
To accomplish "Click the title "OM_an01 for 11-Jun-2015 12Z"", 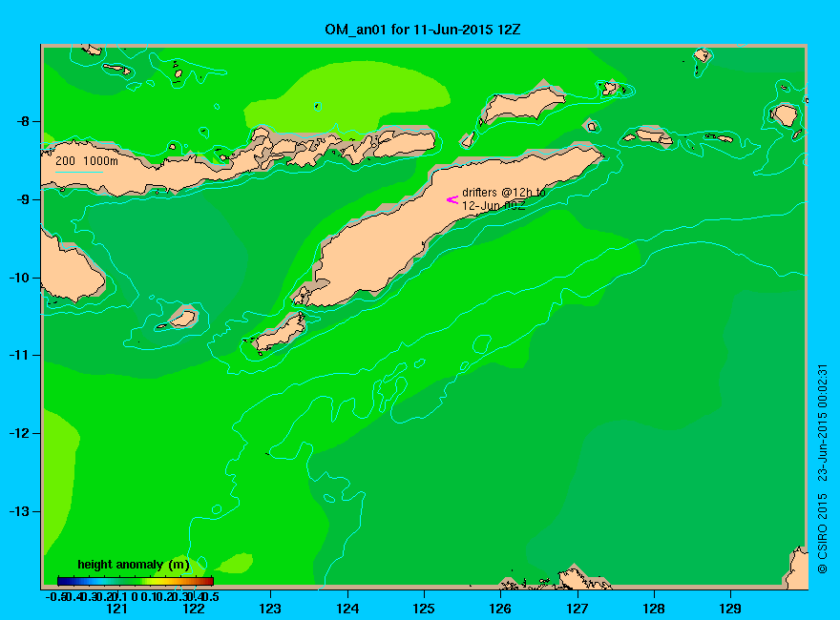I will [x=422, y=30].
